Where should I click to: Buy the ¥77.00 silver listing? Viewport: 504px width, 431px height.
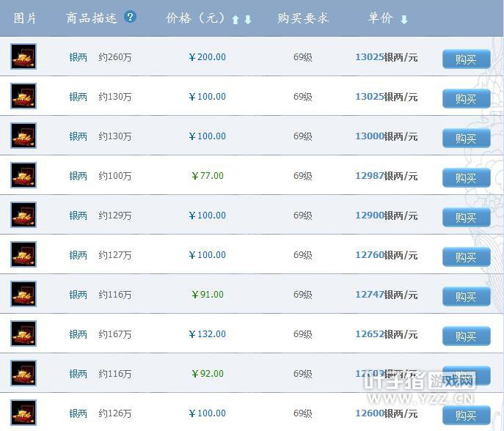coord(466,178)
